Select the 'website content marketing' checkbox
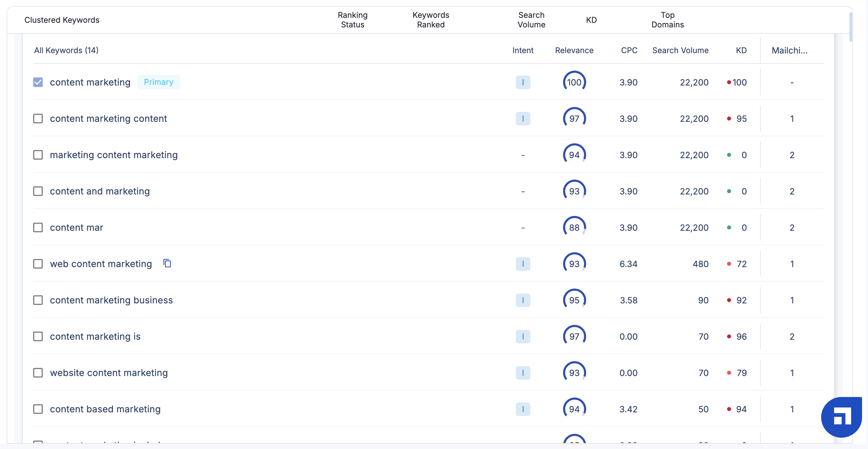Image resolution: width=868 pixels, height=449 pixels. [x=38, y=373]
